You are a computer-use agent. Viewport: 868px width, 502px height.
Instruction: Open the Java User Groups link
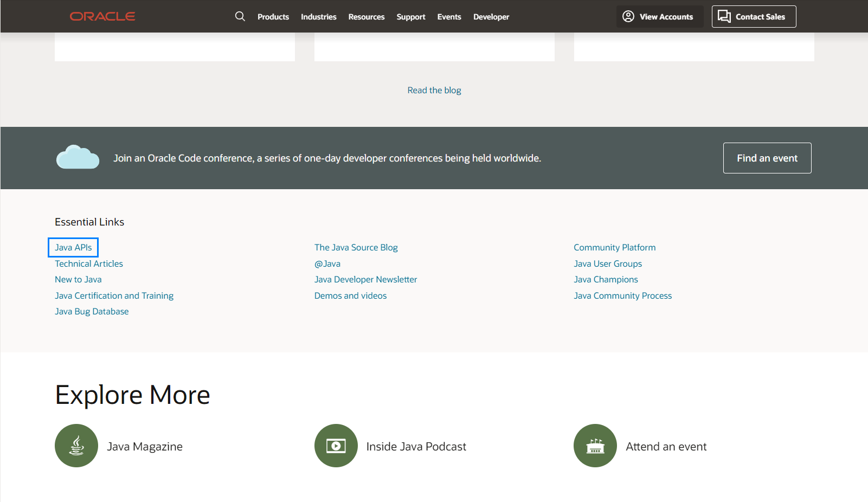pos(608,263)
